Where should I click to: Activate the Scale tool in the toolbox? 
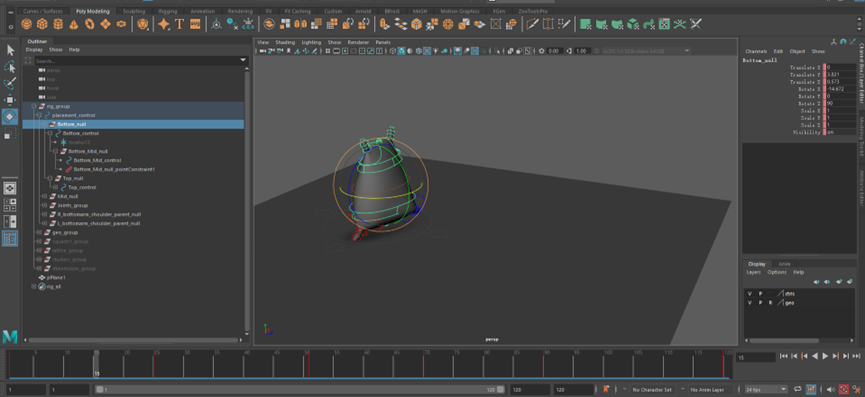[x=10, y=134]
